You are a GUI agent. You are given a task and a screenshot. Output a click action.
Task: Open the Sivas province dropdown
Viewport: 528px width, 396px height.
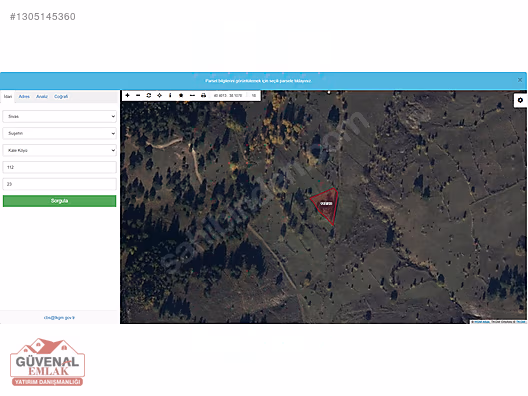click(x=60, y=117)
